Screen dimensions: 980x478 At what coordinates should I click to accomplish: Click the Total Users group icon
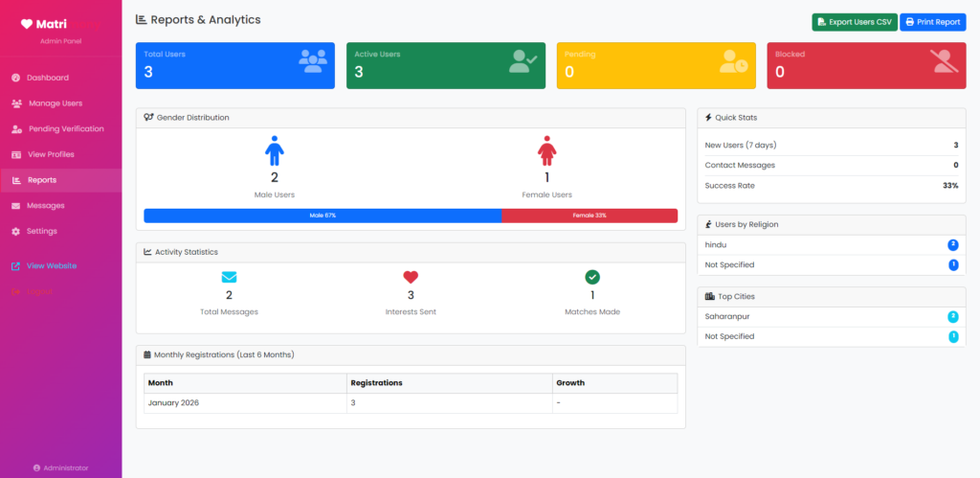pyautogui.click(x=312, y=62)
